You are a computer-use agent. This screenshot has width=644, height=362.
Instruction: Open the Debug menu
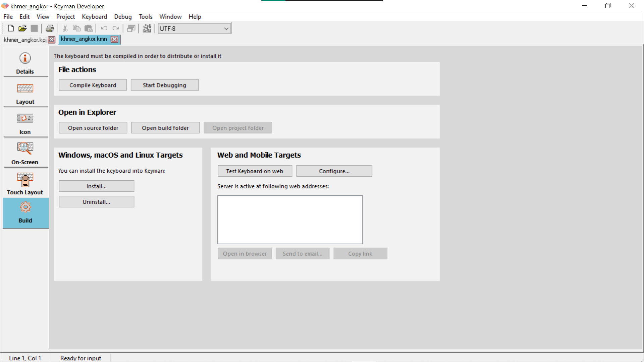click(123, 17)
